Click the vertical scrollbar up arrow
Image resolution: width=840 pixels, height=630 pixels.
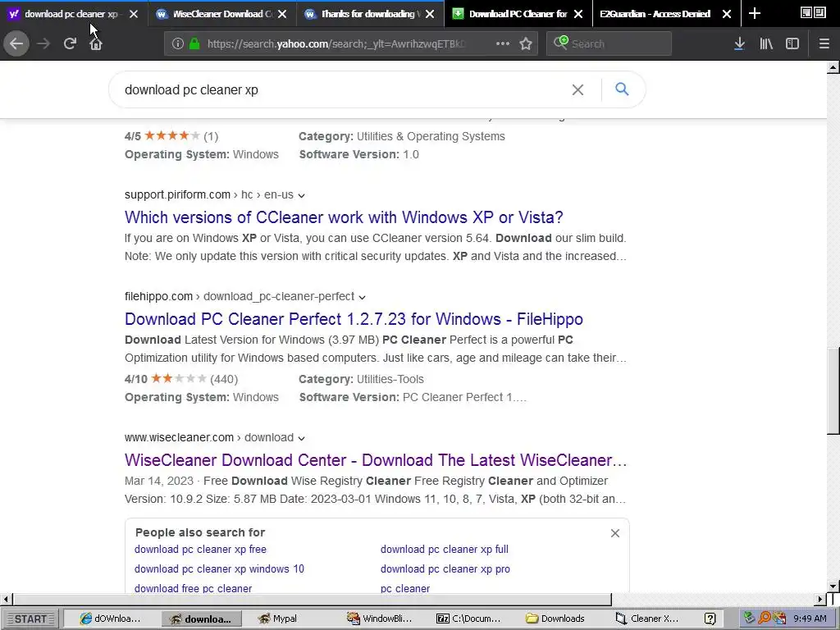point(833,67)
